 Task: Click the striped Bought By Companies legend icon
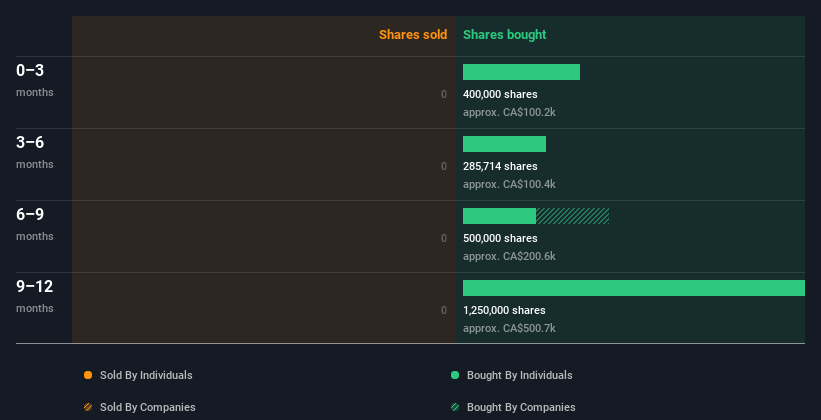455,407
